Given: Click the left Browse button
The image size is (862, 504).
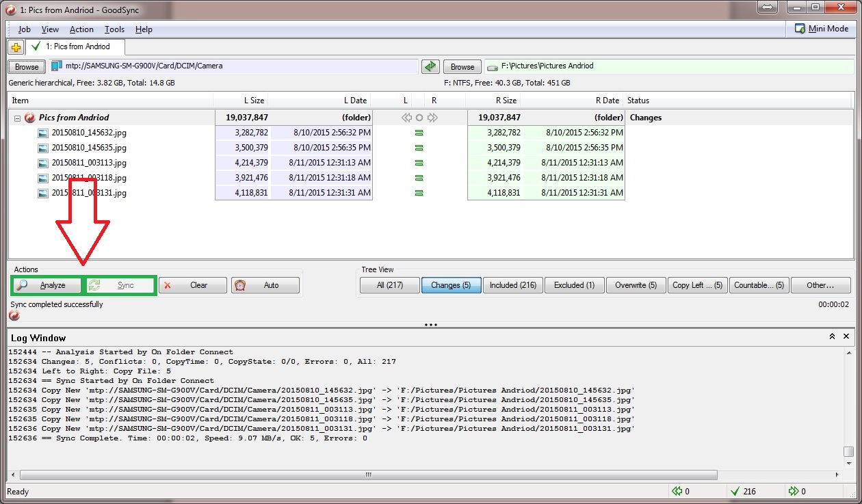Looking at the screenshot, I should 27,67.
